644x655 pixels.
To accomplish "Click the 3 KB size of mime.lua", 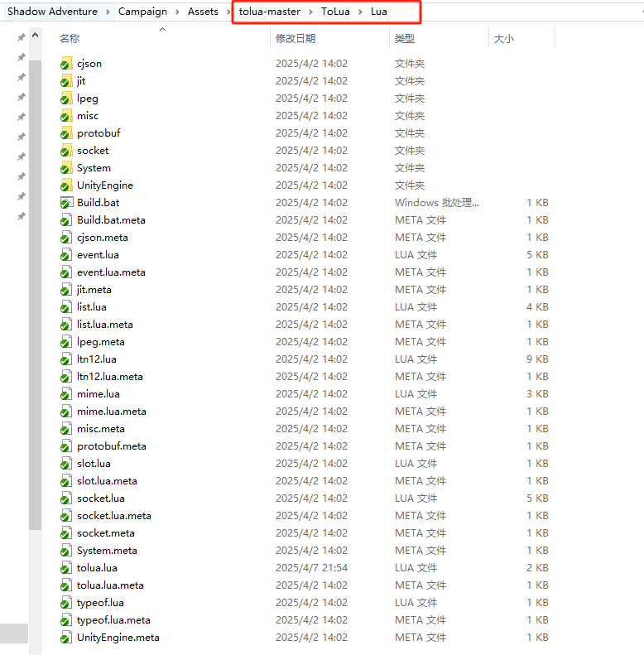I will click(537, 394).
